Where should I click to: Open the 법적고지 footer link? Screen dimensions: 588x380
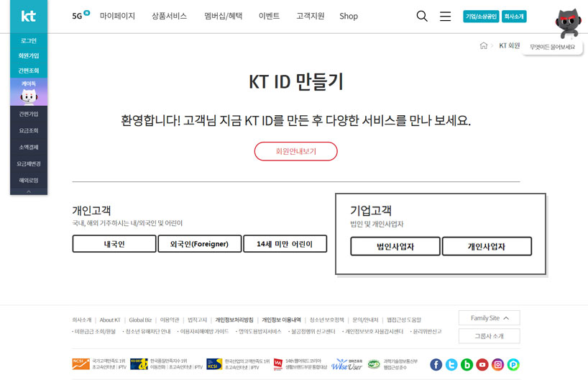pyautogui.click(x=197, y=320)
